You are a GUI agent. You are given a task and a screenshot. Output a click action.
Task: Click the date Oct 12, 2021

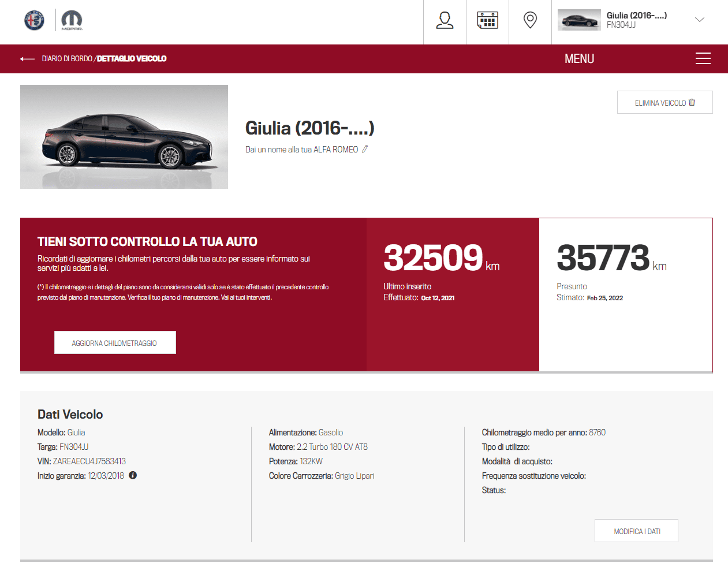438,298
